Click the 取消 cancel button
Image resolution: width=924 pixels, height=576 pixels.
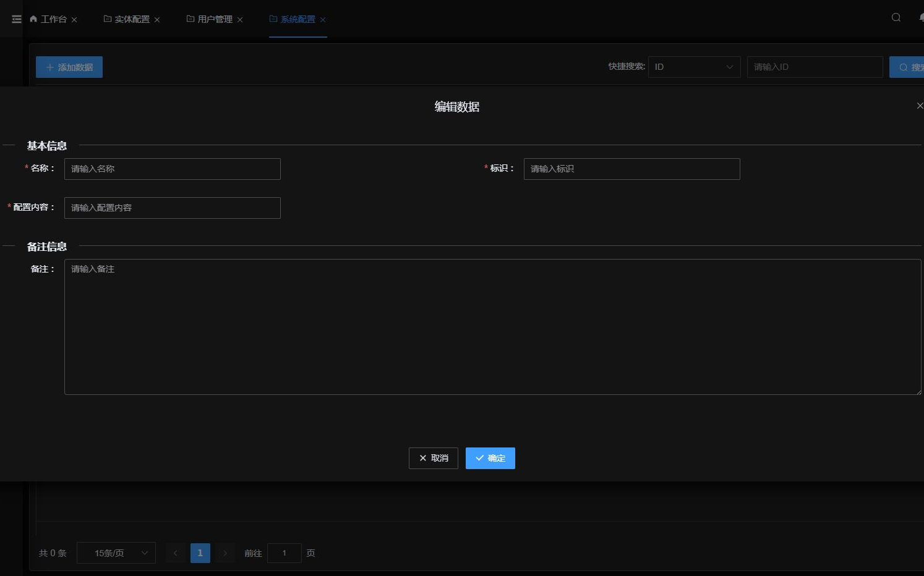[433, 458]
